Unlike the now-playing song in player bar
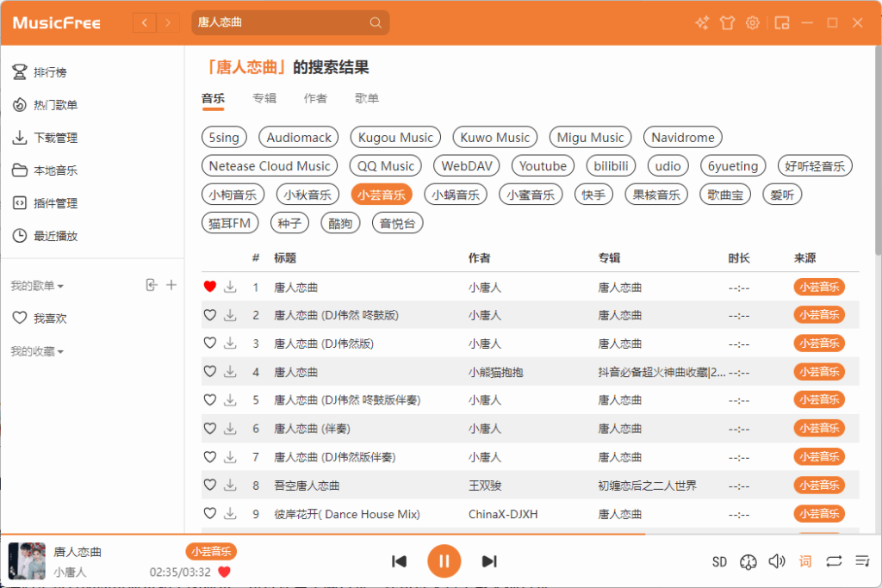The width and height of the screenshot is (882, 588). (x=224, y=573)
